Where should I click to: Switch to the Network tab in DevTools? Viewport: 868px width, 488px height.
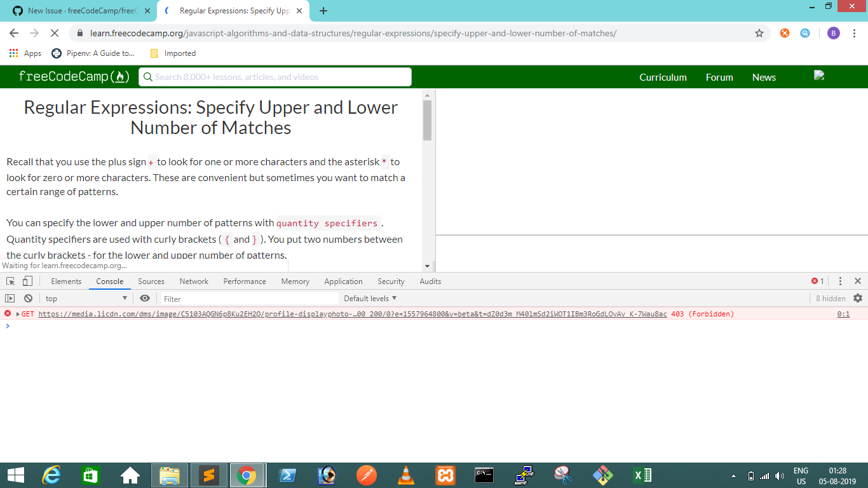194,281
